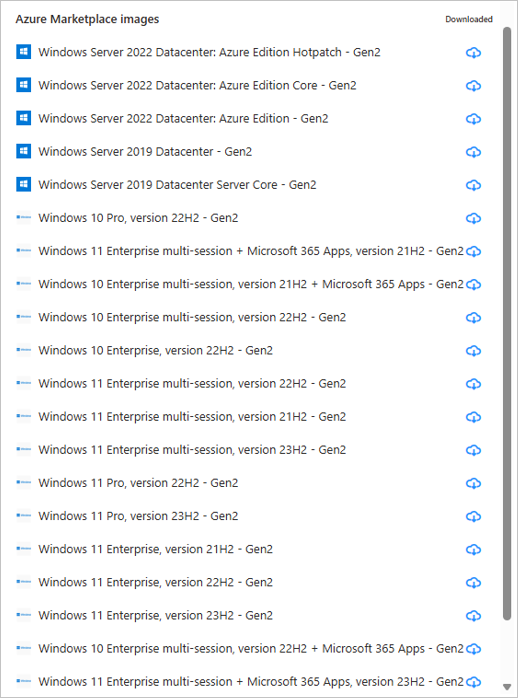Image resolution: width=518 pixels, height=698 pixels.
Task: Download Windows 11 Pro, version 22H2 image
Action: (x=473, y=483)
